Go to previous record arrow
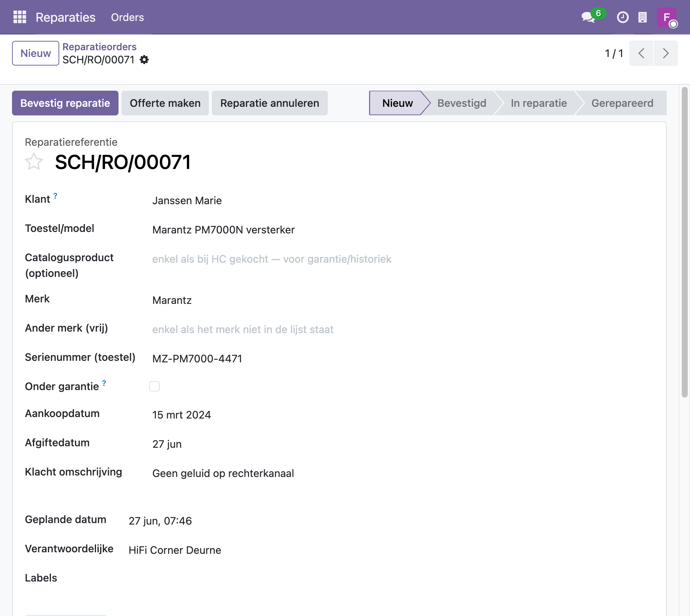The height and width of the screenshot is (616, 690). pos(641,53)
